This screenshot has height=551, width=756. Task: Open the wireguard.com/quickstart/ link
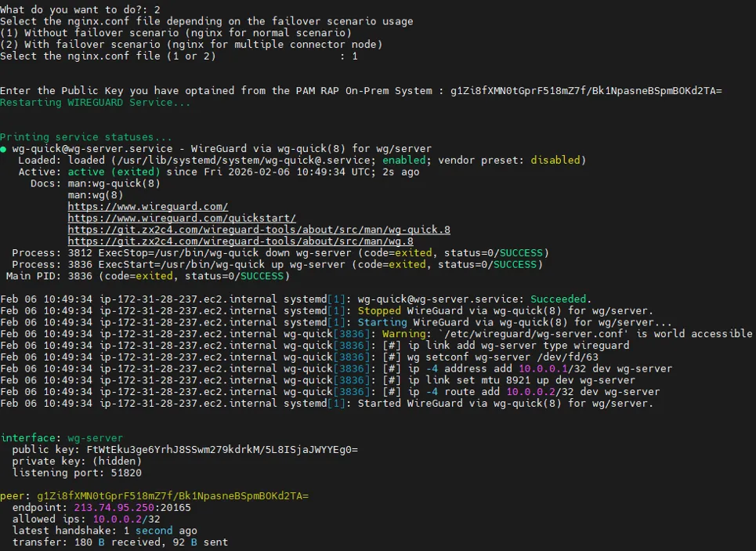(182, 218)
